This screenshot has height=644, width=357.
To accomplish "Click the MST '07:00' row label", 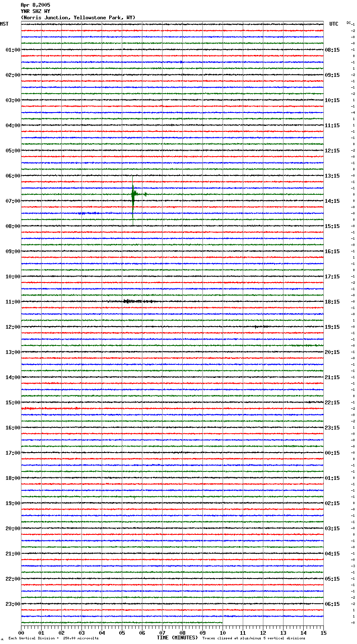I will pyautogui.click(x=13, y=201).
